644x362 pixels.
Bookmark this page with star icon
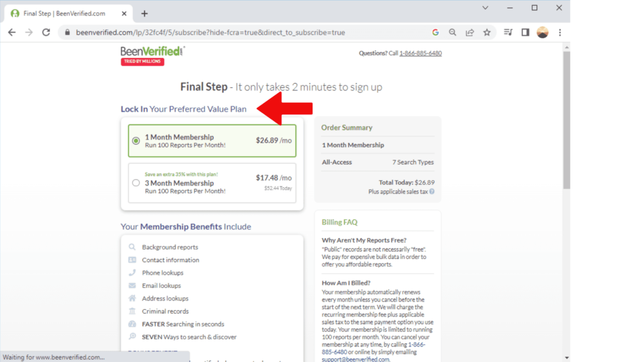(487, 33)
